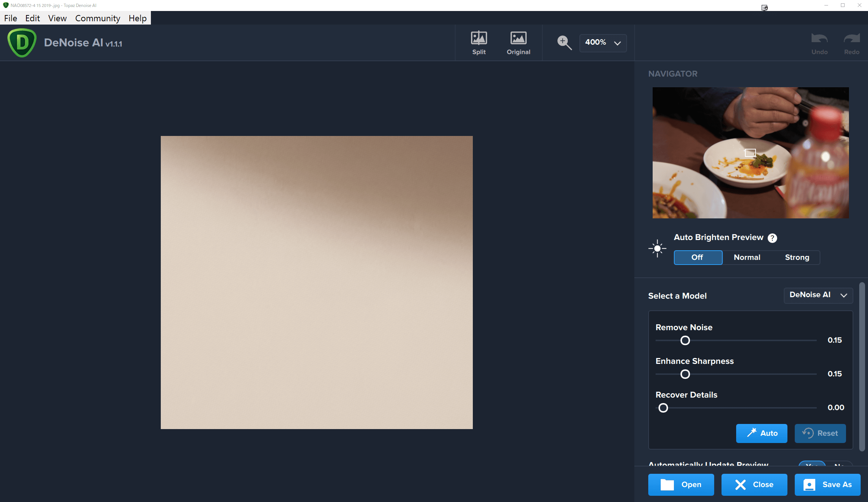Open Auto Brighten Preview help tooltip
The height and width of the screenshot is (502, 868).
pyautogui.click(x=772, y=238)
